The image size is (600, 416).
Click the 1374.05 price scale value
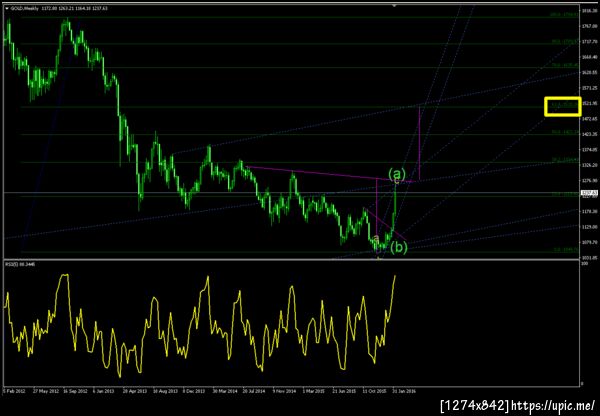coord(590,150)
